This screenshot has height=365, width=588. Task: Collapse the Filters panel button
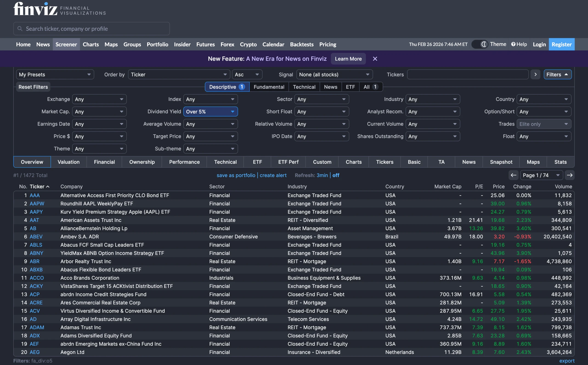[557, 74]
